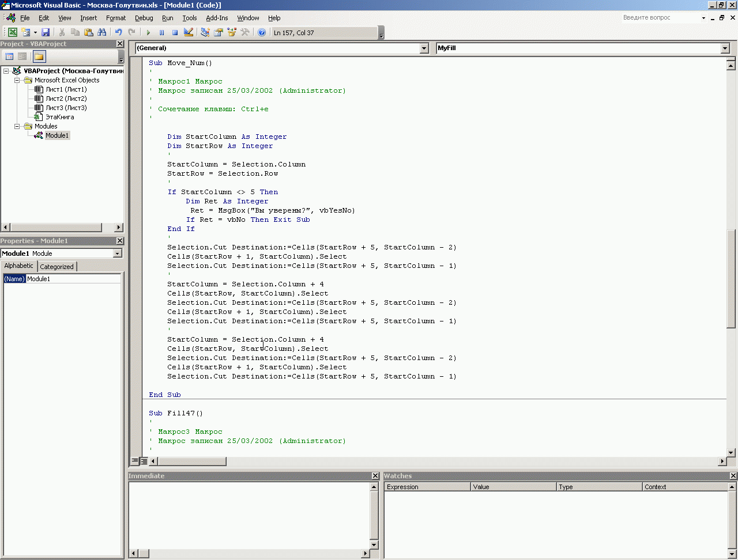738x560 pixels.
Task: Open the View menu
Action: click(65, 18)
